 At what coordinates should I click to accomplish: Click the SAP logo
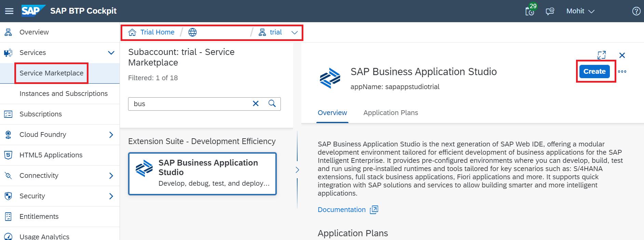(x=33, y=11)
